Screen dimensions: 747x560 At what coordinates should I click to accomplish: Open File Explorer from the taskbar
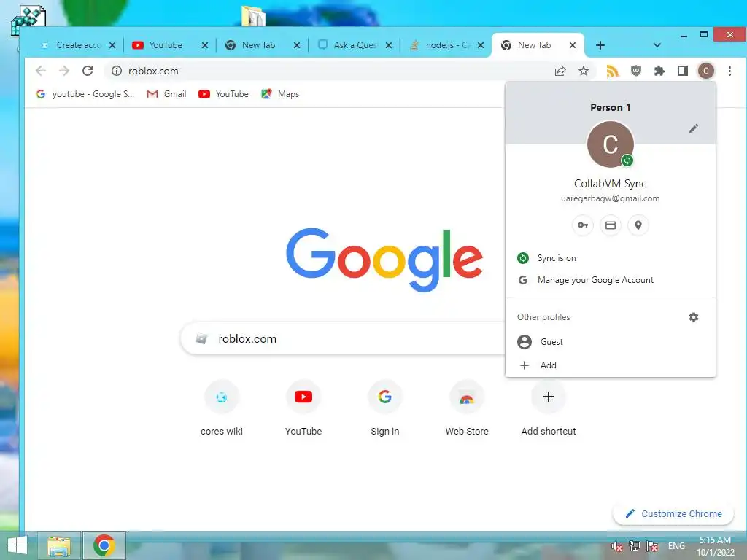point(59,545)
